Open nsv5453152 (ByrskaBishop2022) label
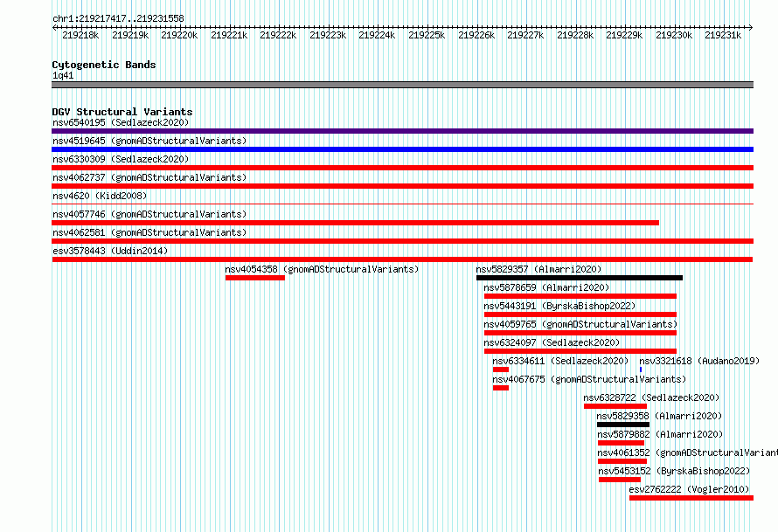This screenshot has height=532, width=778. click(674, 471)
